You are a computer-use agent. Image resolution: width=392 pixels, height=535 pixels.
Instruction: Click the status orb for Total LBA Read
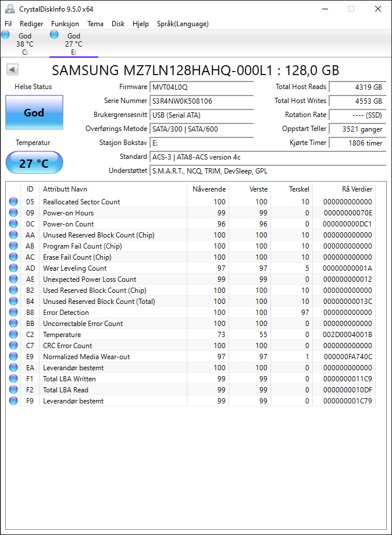pyautogui.click(x=13, y=389)
